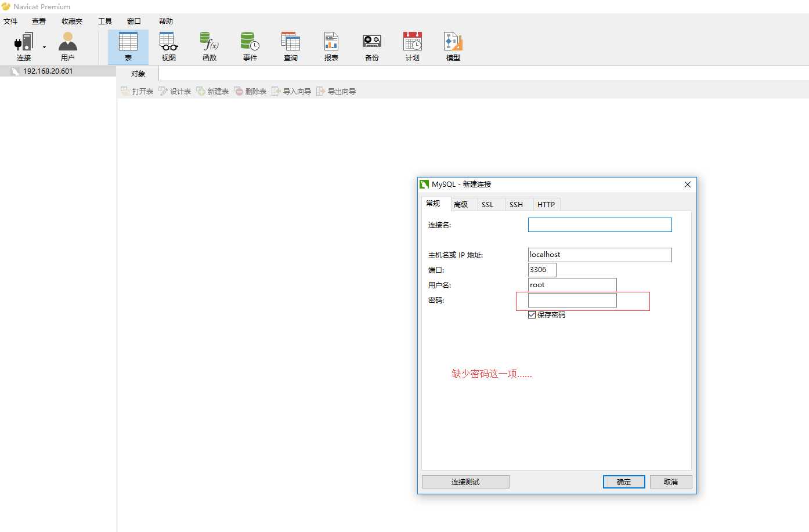Screen dimensions: 809x532
Task: Open the Event (事件) toolbar icon
Action: 250,47
